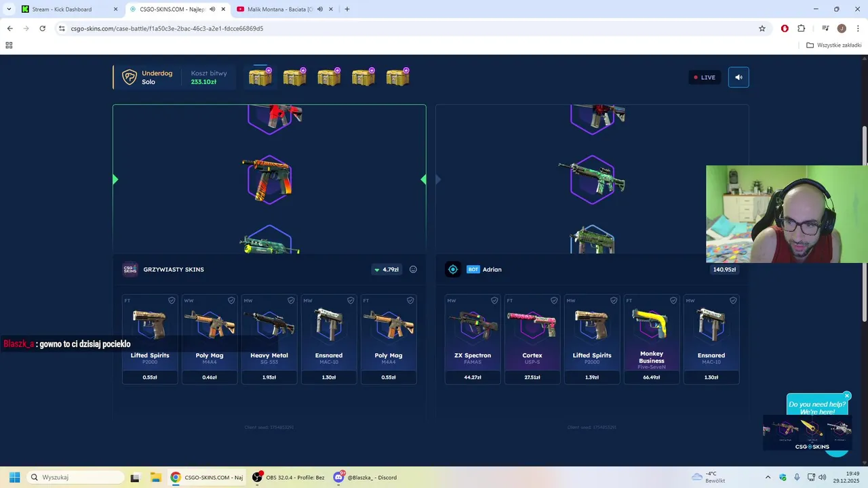Open the Chrome profile avatar
The width and height of the screenshot is (868, 488).
[842, 28]
